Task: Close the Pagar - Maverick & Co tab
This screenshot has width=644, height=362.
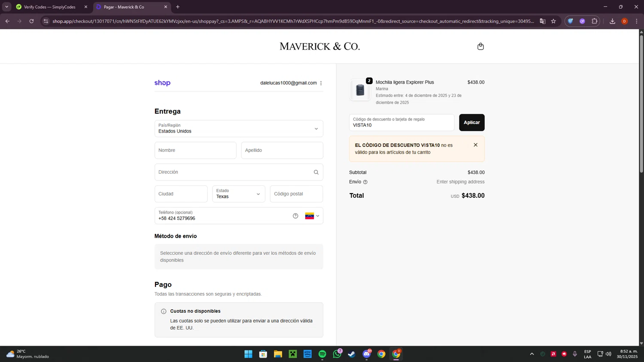Action: pyautogui.click(x=166, y=7)
